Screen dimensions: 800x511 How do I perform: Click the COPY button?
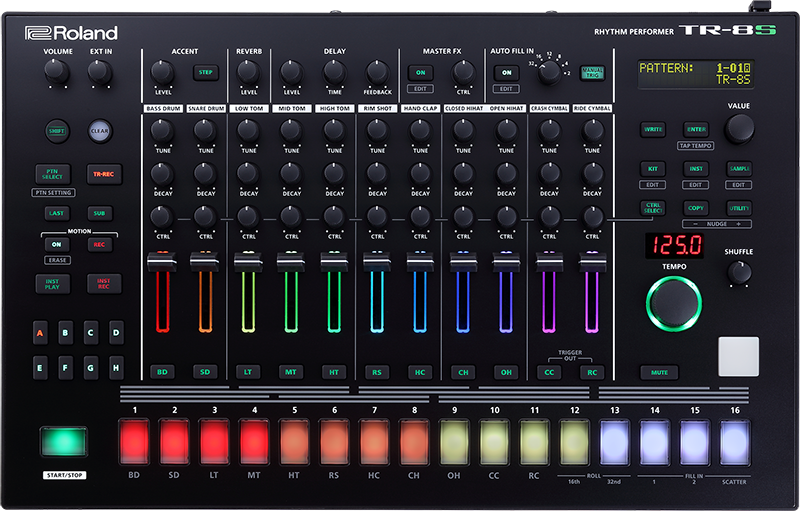(x=696, y=208)
